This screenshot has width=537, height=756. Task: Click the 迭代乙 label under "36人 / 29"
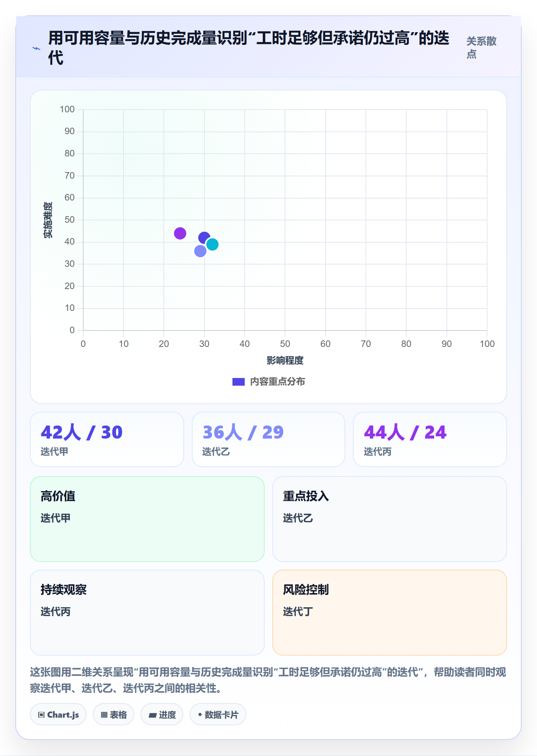point(216,452)
